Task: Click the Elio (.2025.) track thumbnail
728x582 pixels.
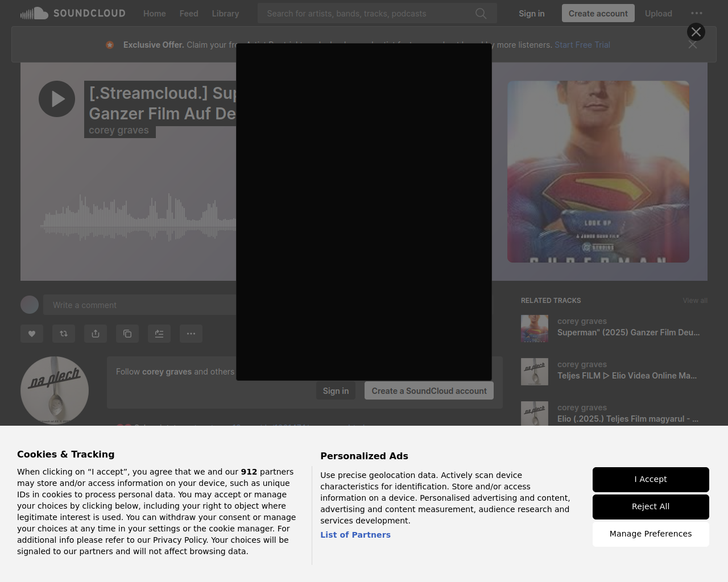Action: point(535,414)
